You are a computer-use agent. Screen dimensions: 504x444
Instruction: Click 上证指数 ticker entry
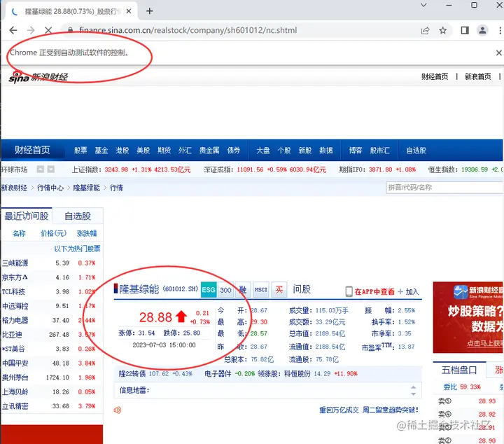(131, 169)
